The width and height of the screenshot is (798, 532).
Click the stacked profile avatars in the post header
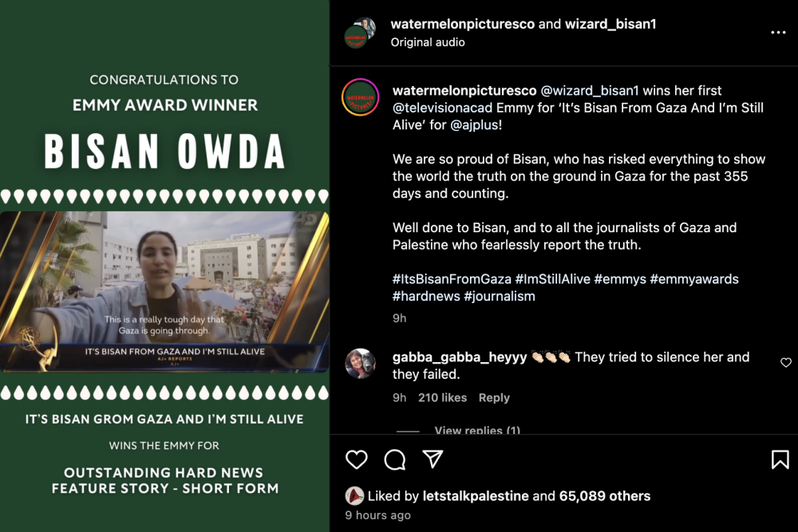click(x=360, y=33)
